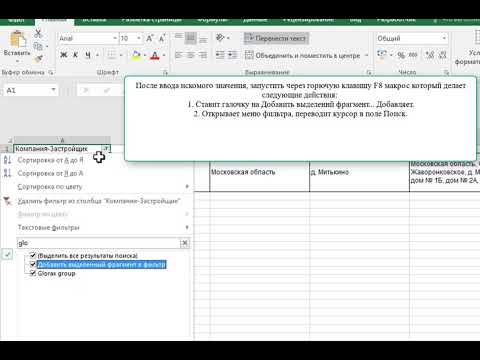Screen dimensions: 480x360
Task: Click the accounting currency format icon
Action: pos(382,55)
